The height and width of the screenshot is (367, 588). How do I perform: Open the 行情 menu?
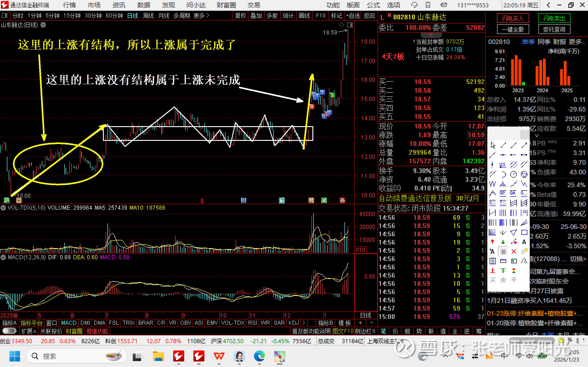point(69,5)
